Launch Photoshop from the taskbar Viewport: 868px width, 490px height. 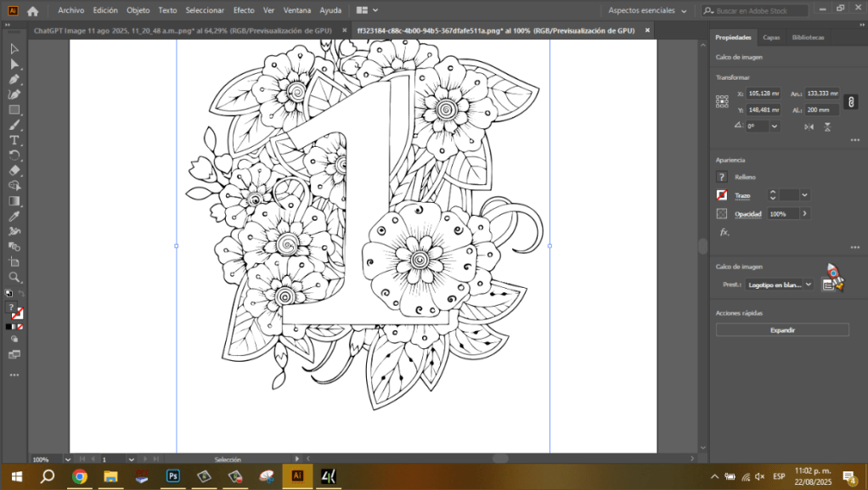coord(172,477)
